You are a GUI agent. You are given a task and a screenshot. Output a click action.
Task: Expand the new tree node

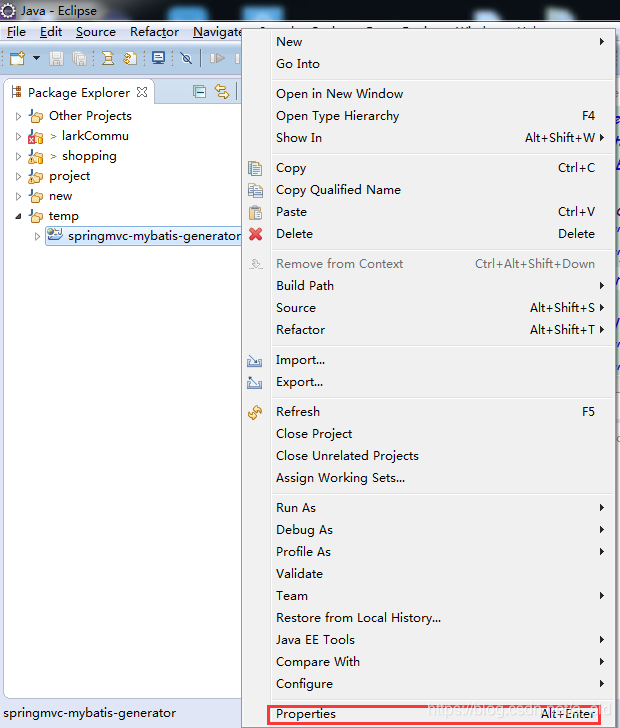point(18,196)
